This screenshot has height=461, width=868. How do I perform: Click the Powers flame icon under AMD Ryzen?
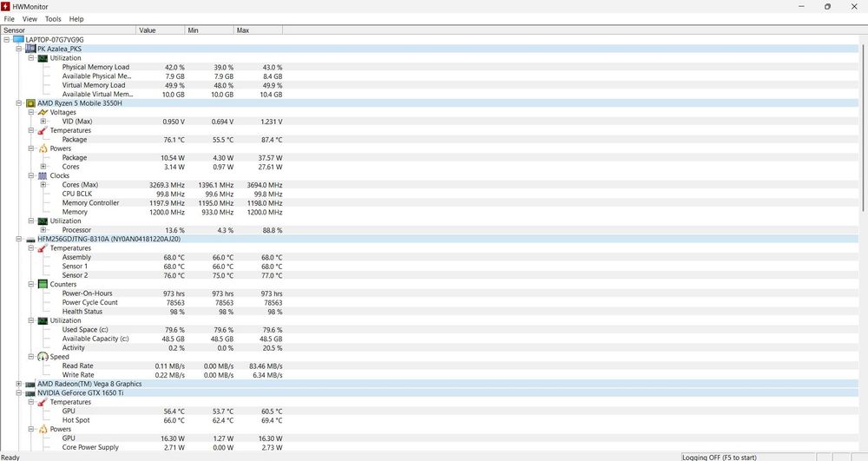43,148
